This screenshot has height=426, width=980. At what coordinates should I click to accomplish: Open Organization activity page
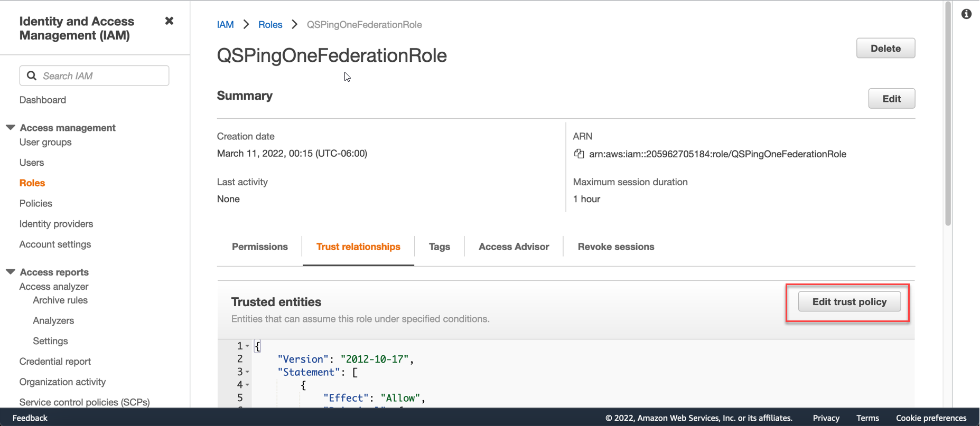click(x=62, y=382)
